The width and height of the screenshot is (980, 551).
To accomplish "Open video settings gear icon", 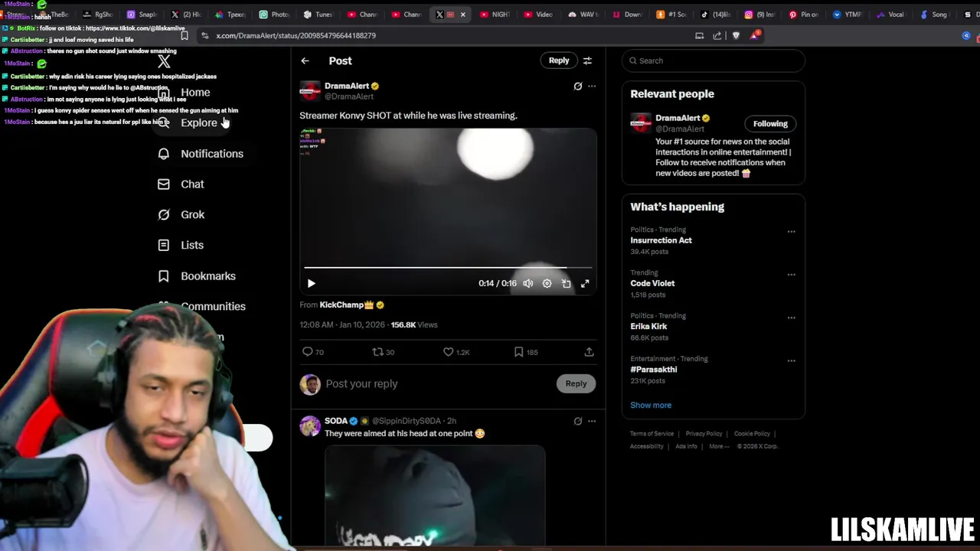I will pos(547,283).
